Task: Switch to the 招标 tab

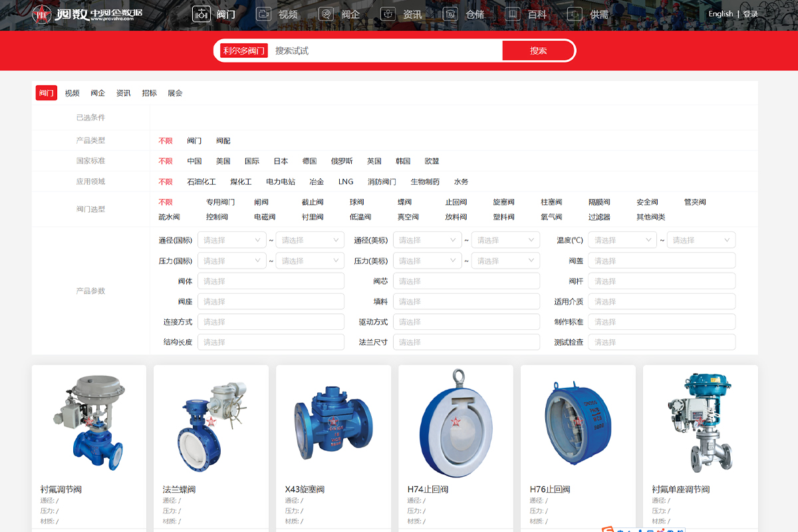Action: (149, 93)
